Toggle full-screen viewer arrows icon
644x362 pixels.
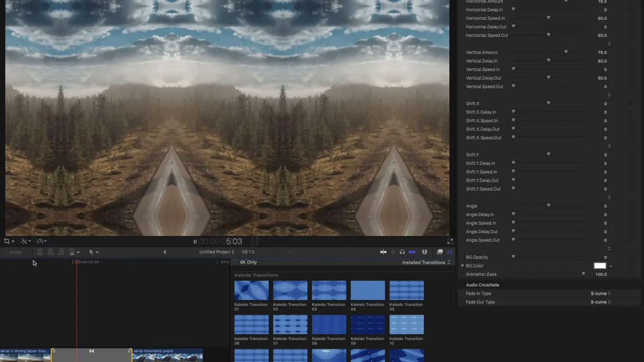coord(450,241)
